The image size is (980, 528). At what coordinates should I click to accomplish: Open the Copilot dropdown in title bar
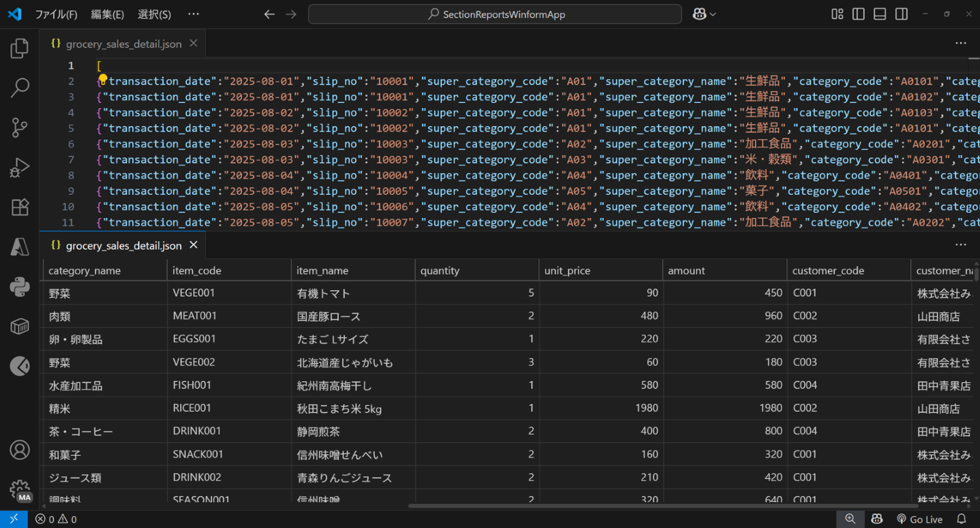tap(705, 14)
